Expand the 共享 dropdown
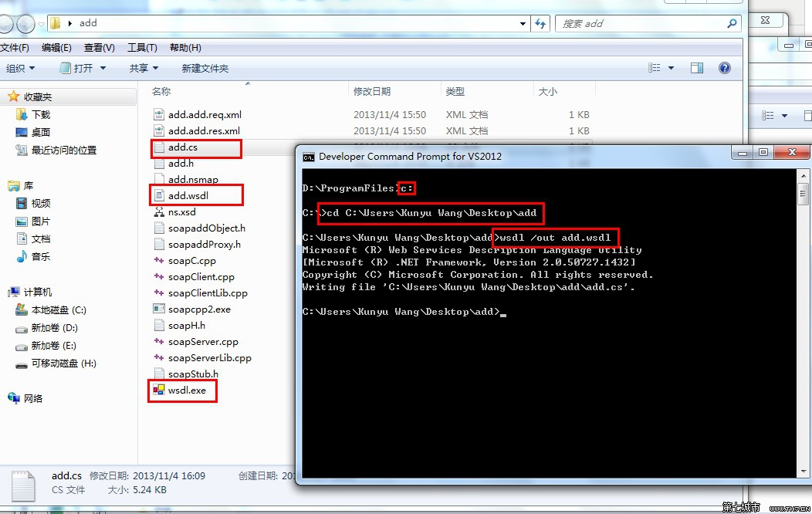 tap(144, 69)
